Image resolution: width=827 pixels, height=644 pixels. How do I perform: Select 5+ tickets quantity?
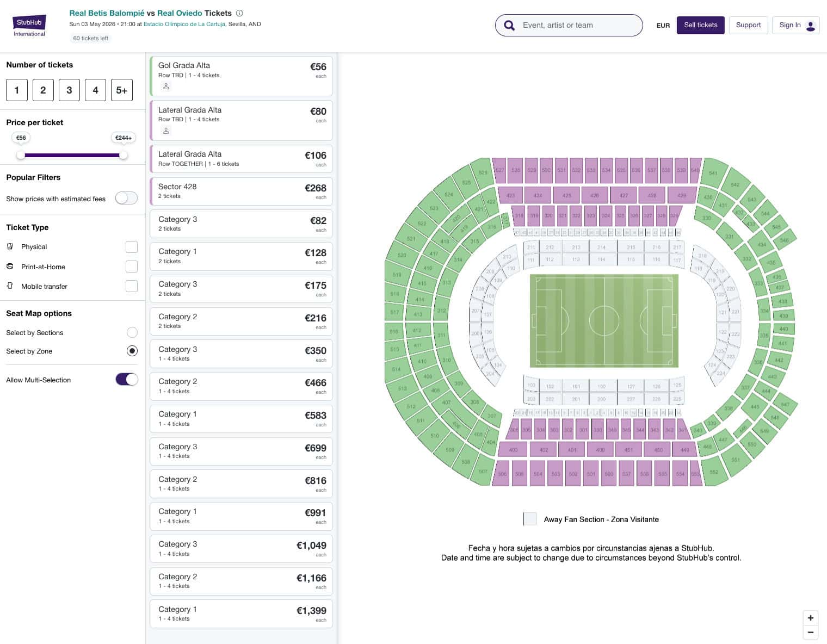click(122, 90)
